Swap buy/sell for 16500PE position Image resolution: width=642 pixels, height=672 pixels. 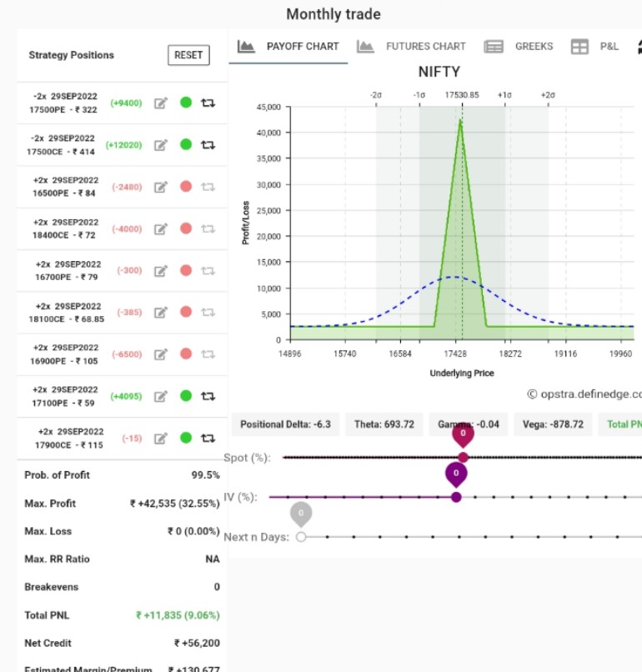pyautogui.click(x=208, y=187)
